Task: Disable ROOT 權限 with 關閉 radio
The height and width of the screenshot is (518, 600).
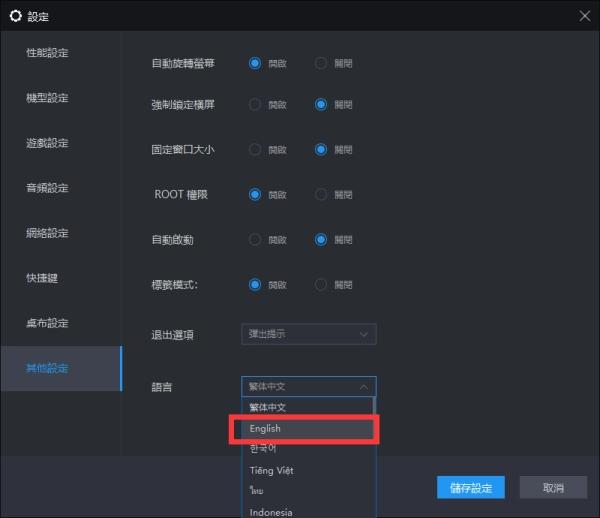Action: tap(321, 194)
